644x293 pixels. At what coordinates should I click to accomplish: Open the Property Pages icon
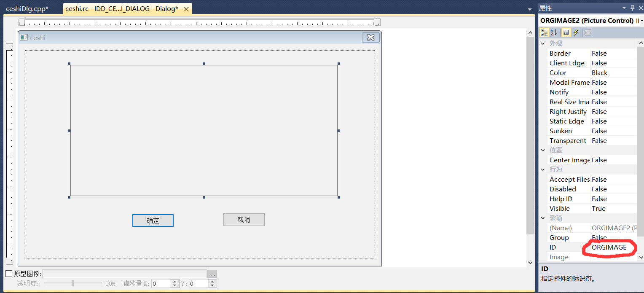(588, 32)
